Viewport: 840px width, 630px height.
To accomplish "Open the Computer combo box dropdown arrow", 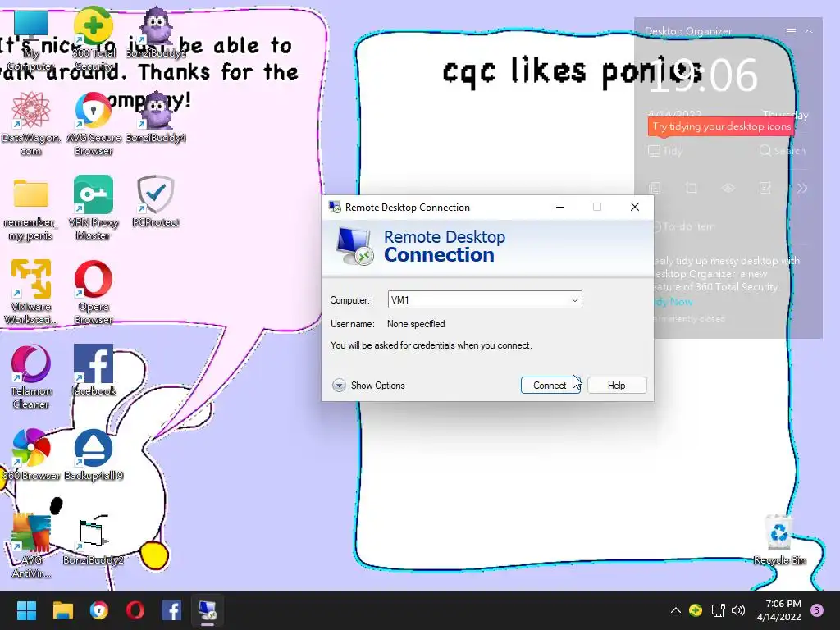I will pos(575,300).
